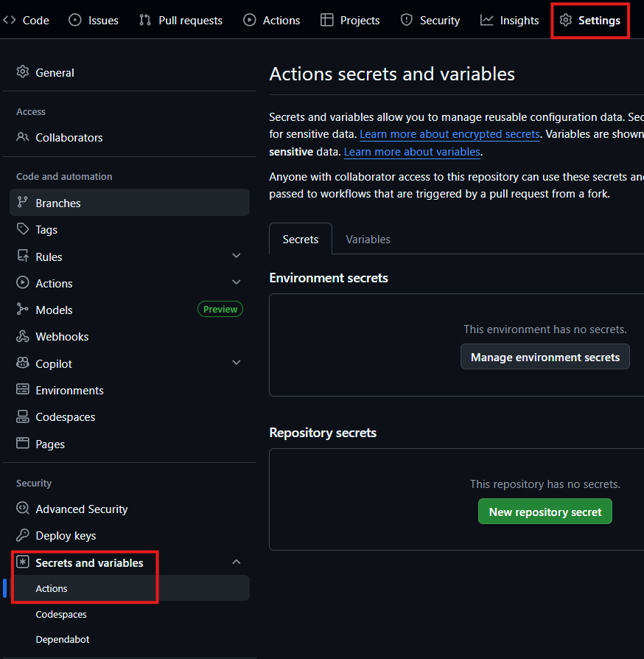Open Learn more about encrypted secrets link

tap(449, 134)
